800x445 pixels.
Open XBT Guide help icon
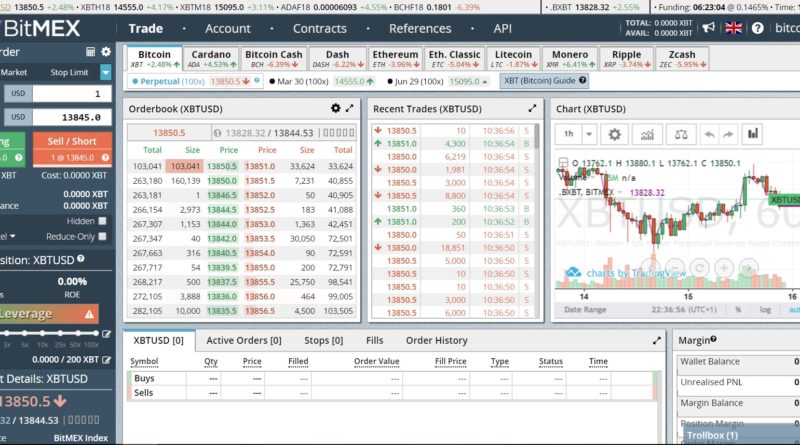click(x=583, y=80)
